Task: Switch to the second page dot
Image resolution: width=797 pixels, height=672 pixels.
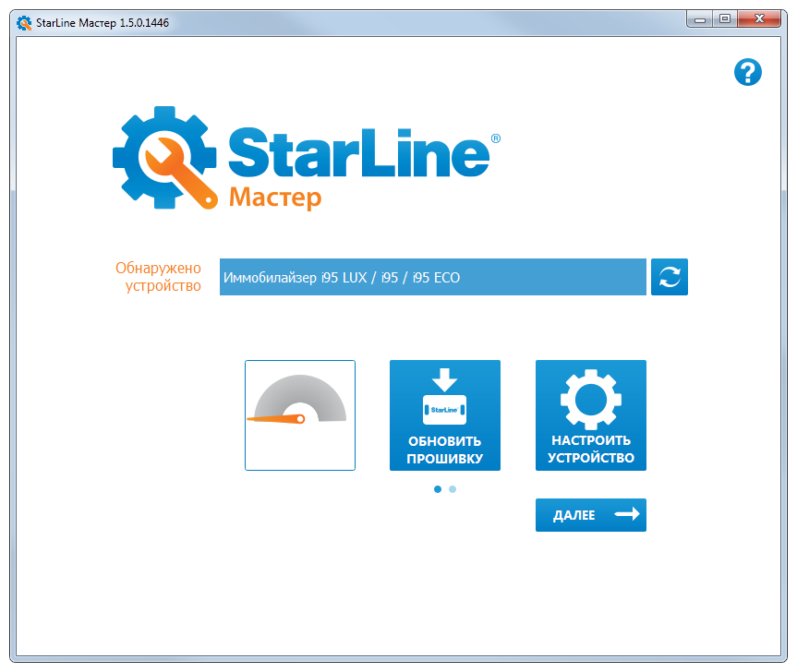Action: coord(453,489)
